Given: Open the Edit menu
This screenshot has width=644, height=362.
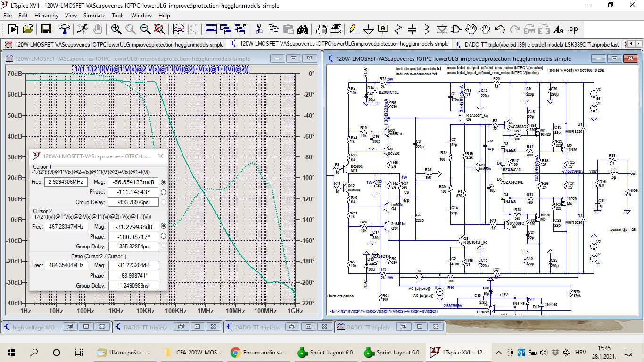Looking at the screenshot, I should click(22, 16).
